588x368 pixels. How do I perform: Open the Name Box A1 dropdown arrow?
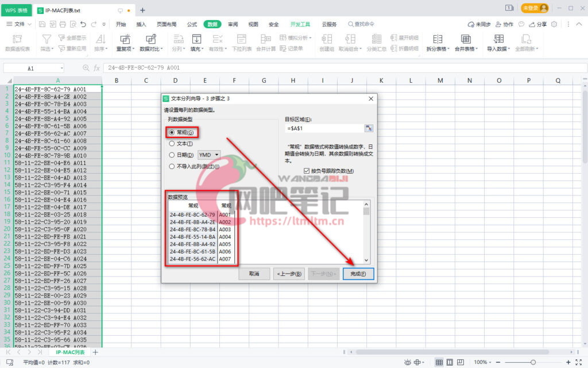62,68
